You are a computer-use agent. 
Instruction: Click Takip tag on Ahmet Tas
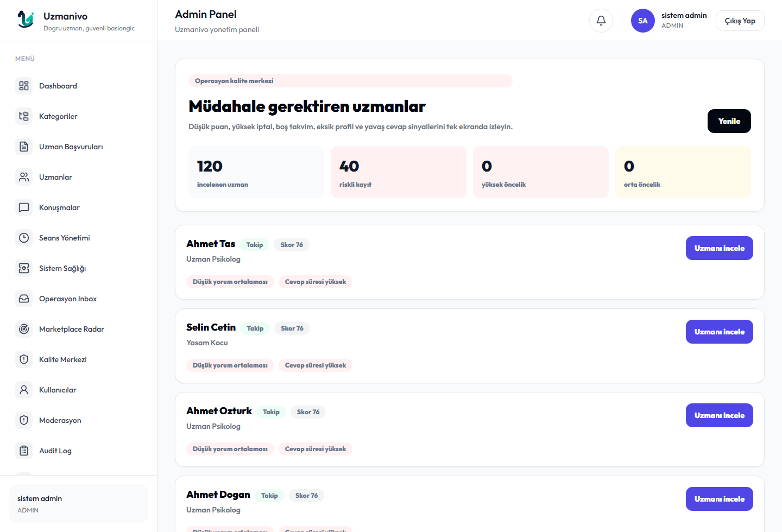point(254,245)
